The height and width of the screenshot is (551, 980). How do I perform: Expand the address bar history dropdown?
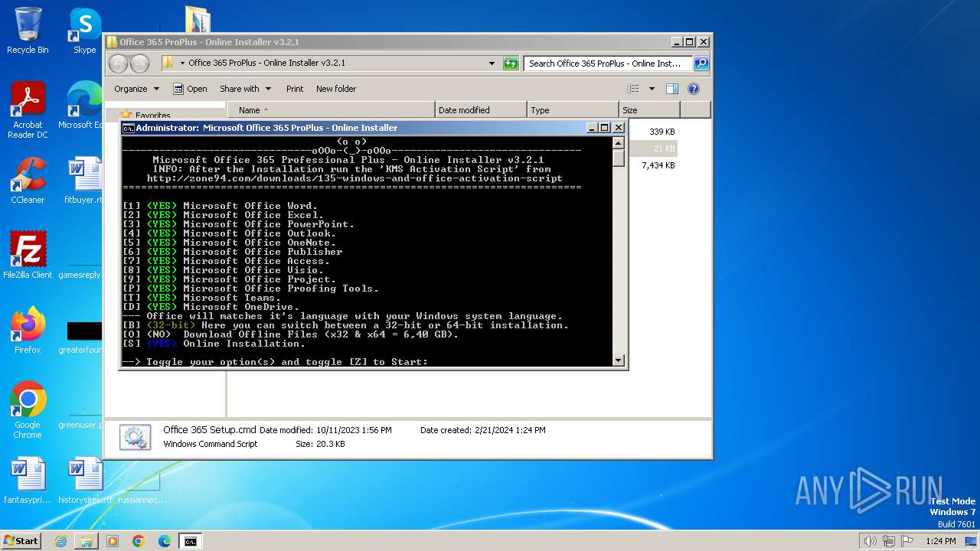[x=492, y=64]
